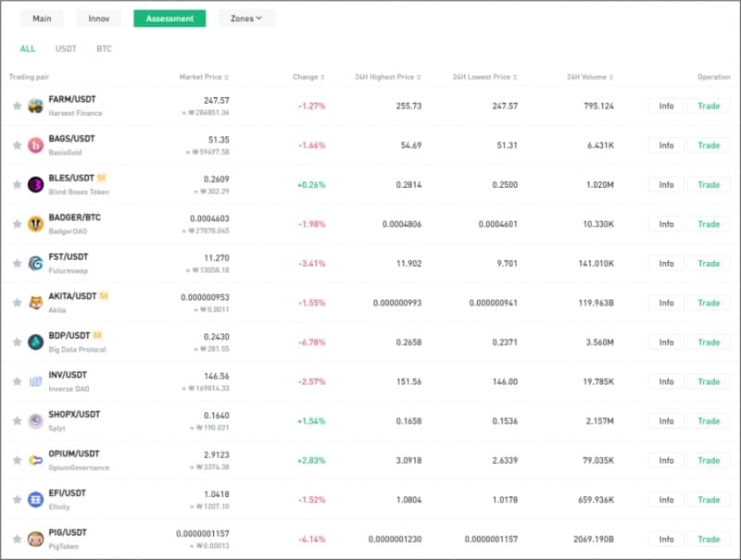Sort by Change column arrows
The width and height of the screenshot is (741, 560).
322,77
